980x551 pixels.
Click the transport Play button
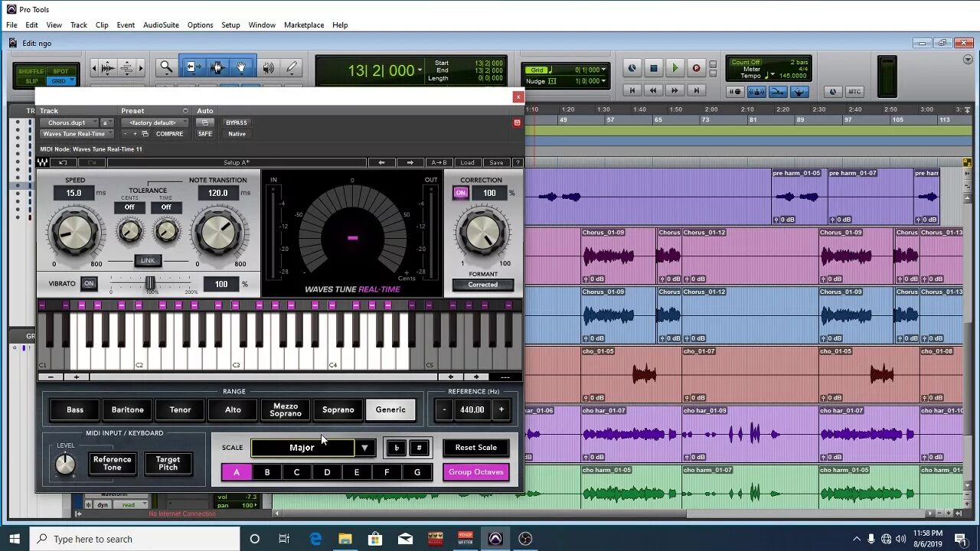675,68
